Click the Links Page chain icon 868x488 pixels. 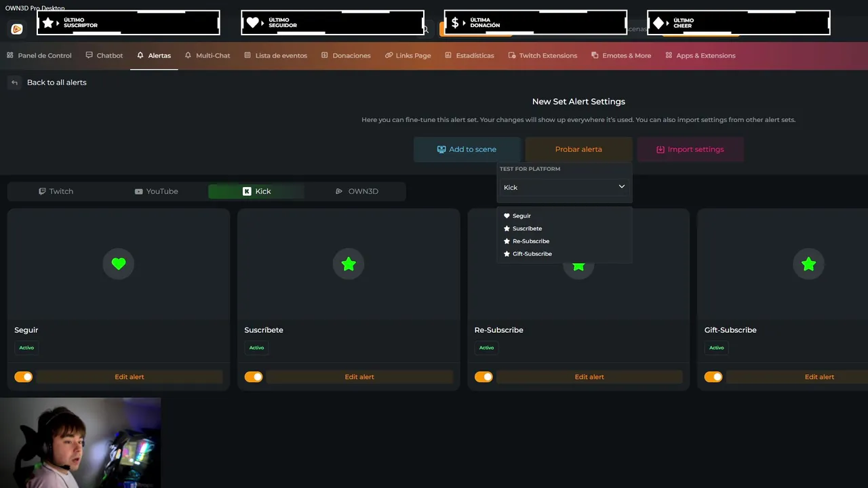click(389, 56)
